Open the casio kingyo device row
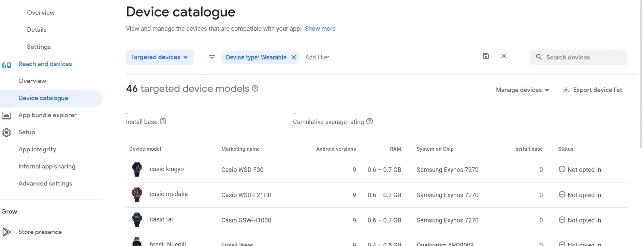644x246 pixels. [x=377, y=170]
